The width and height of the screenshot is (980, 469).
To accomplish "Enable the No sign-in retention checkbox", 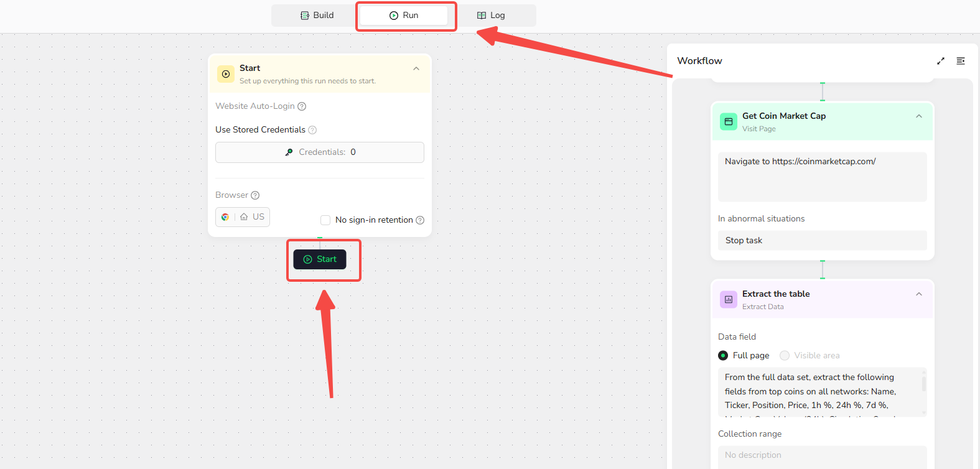I will point(325,220).
